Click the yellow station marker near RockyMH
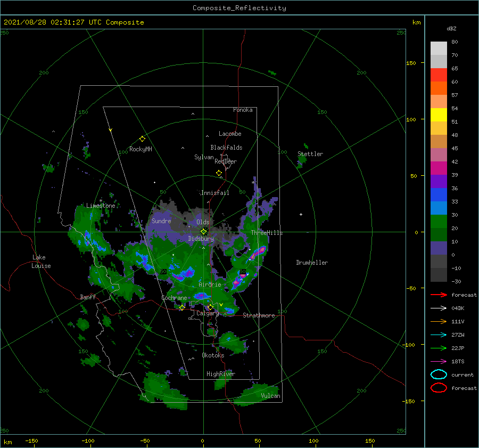This screenshot has width=479, height=448. click(x=142, y=139)
